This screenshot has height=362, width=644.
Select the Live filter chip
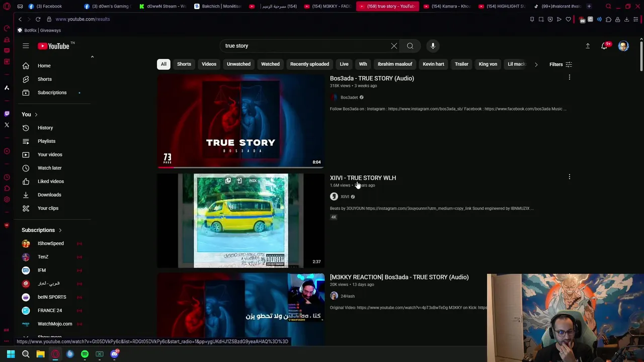point(344,64)
